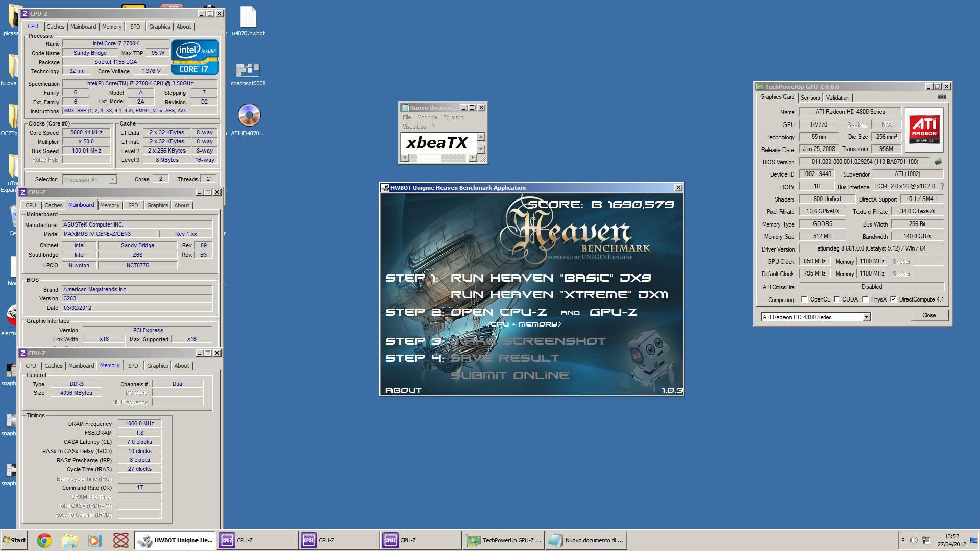
Task: Click Take Screenshot in Heaven app
Action: click(528, 341)
